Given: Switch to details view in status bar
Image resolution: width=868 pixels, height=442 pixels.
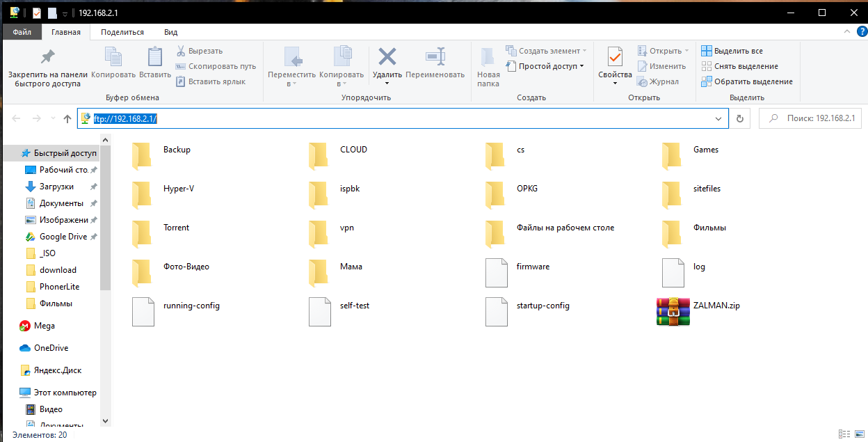Looking at the screenshot, I should pos(844,434).
